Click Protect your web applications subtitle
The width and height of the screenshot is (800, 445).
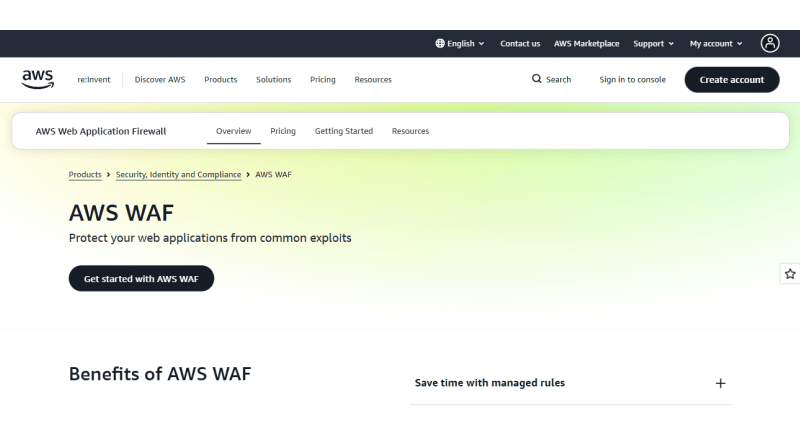pos(210,238)
